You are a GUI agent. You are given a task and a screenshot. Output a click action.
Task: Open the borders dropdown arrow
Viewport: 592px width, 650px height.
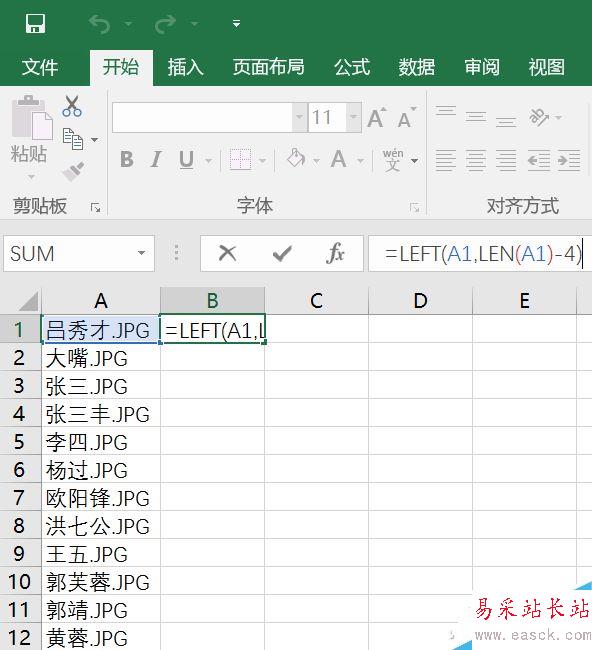[262, 160]
